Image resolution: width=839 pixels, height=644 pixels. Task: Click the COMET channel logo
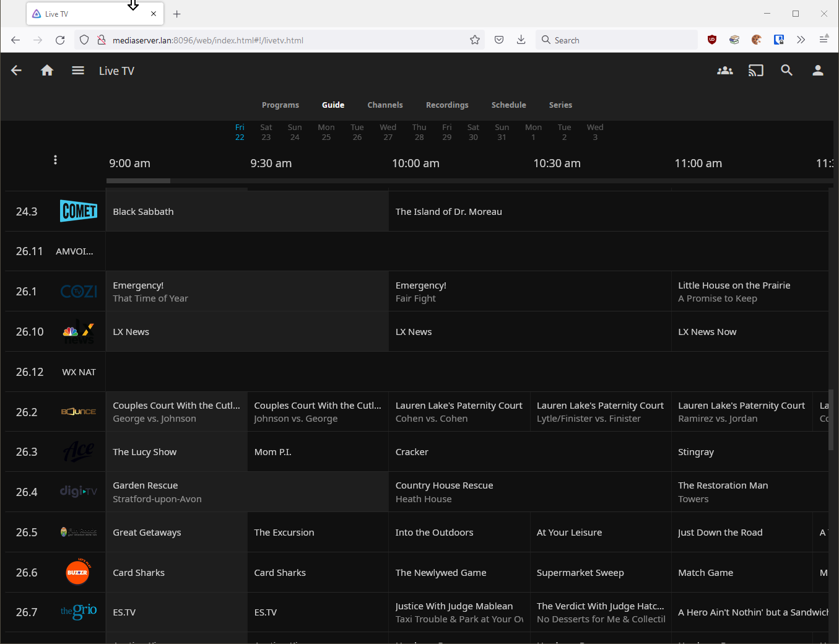pos(79,211)
